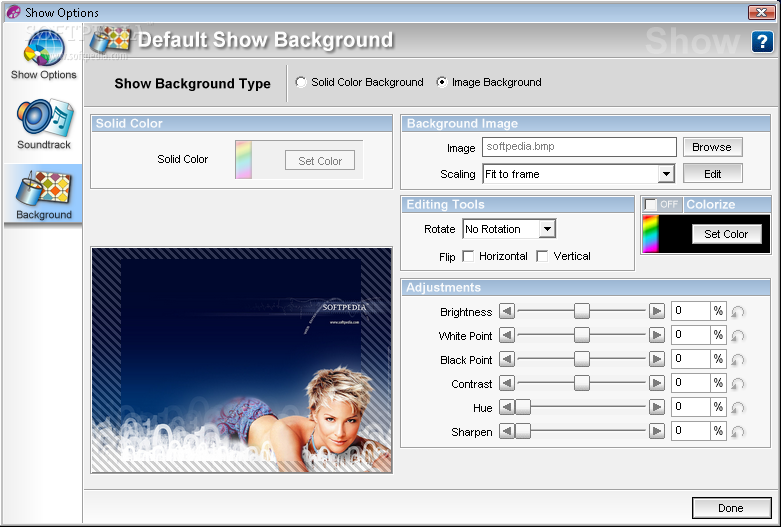
Task: Click Contrast increase right arrow
Action: pyautogui.click(x=656, y=383)
